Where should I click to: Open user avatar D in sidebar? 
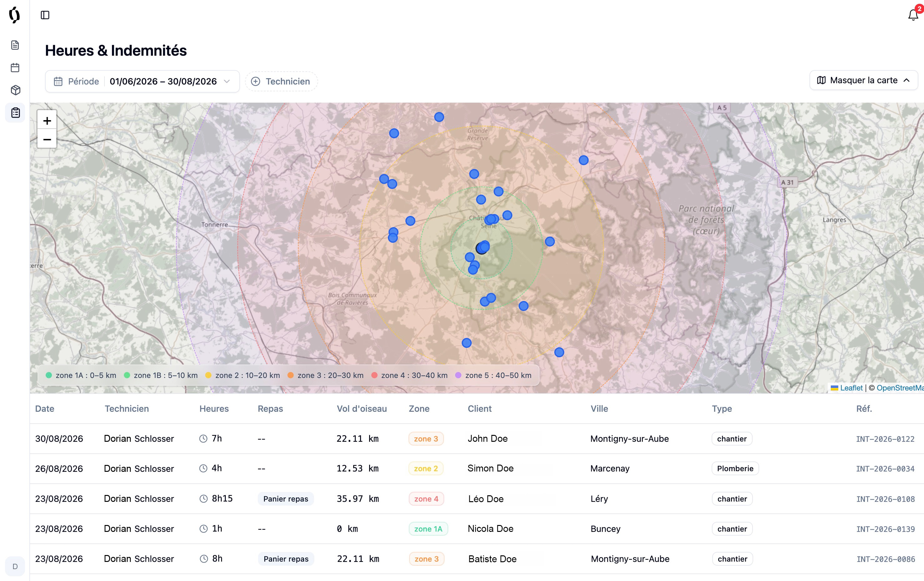(15, 566)
